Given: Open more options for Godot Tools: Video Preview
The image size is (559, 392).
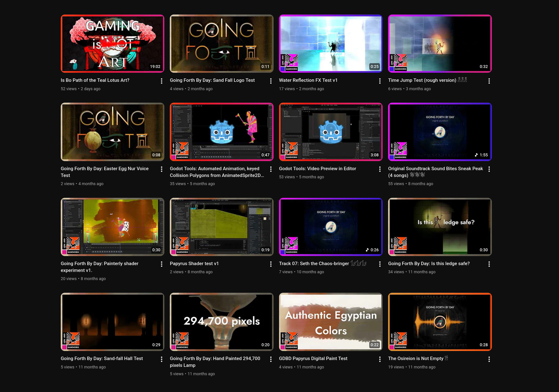Looking at the screenshot, I should 380,169.
